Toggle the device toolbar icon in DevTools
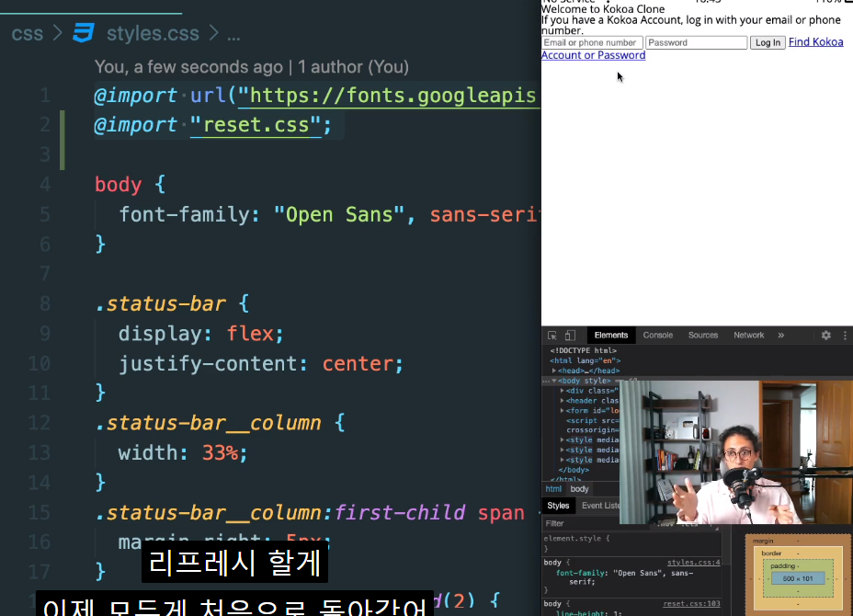The height and width of the screenshot is (616, 853). pyautogui.click(x=570, y=336)
